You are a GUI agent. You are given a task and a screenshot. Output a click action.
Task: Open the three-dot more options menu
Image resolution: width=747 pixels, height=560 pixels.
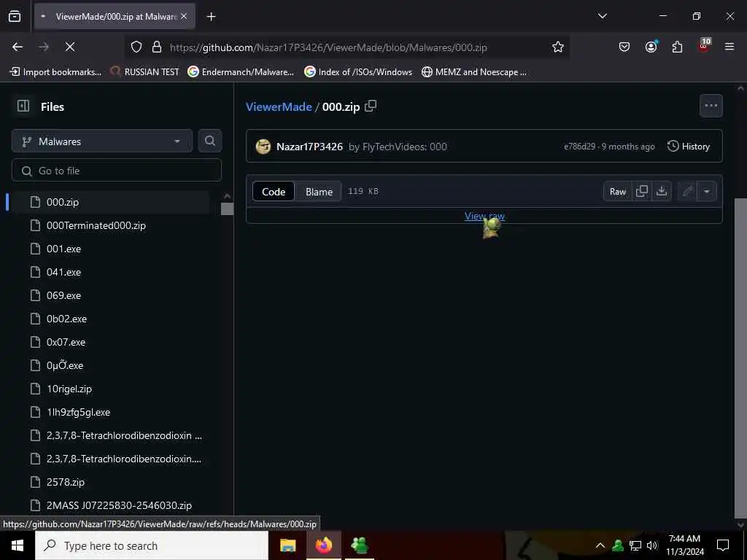(x=711, y=106)
